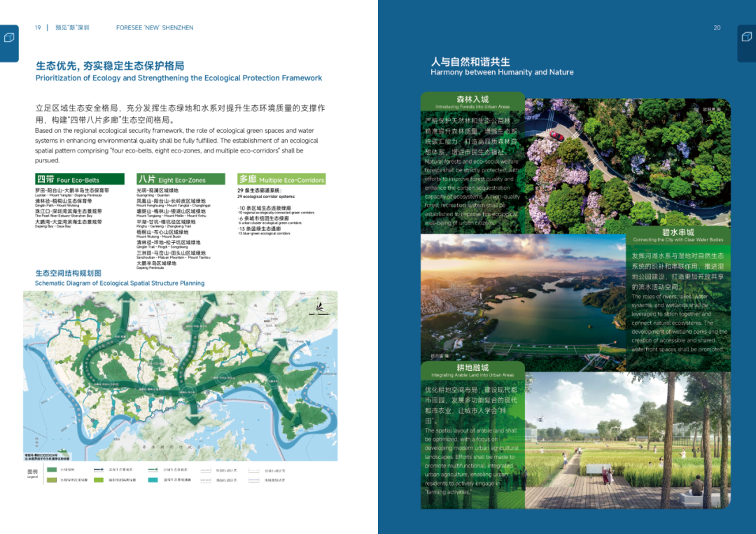This screenshot has width=756, height=534.
Task: Click the cube icon on right page tab
Action: click(745, 37)
